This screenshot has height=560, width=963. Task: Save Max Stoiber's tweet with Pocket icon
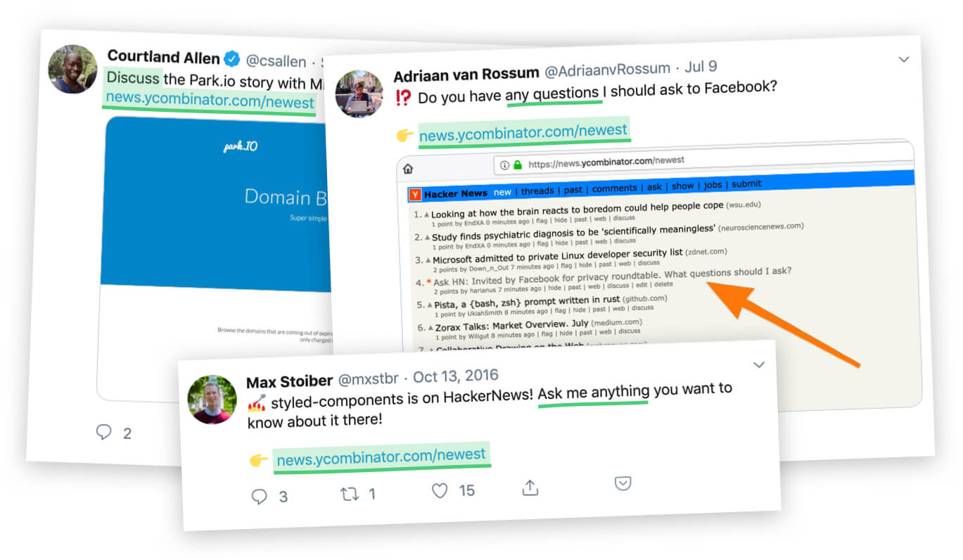coord(623,483)
